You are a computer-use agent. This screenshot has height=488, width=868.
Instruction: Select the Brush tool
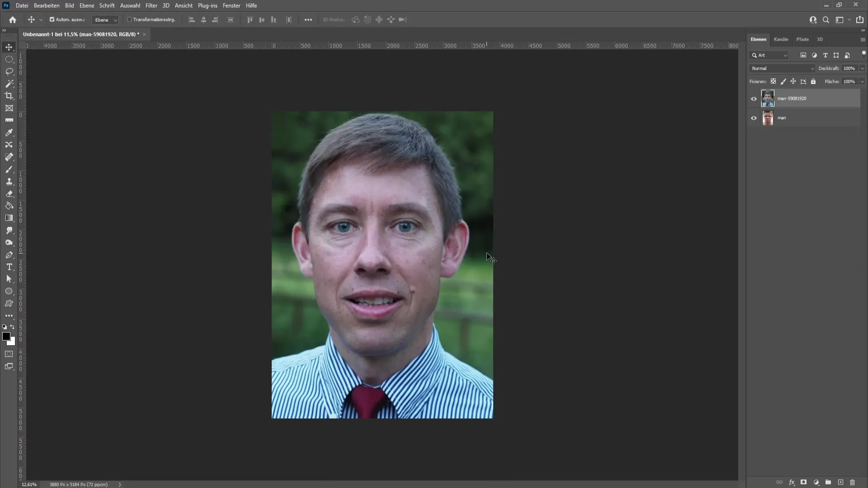click(x=9, y=169)
